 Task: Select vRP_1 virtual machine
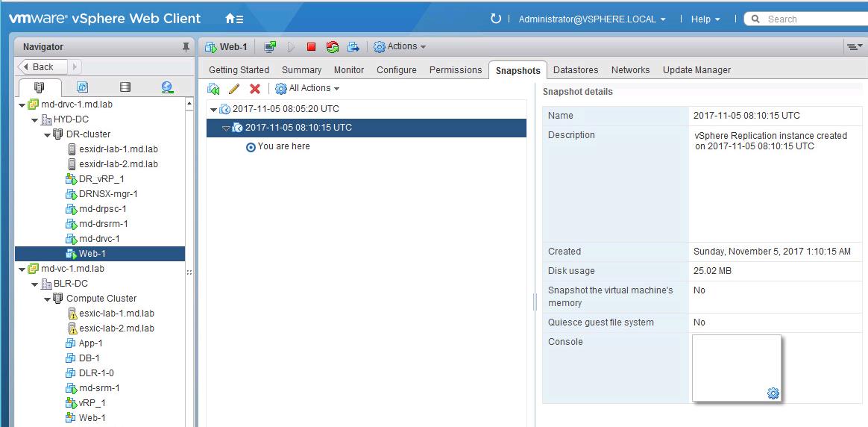(92, 403)
